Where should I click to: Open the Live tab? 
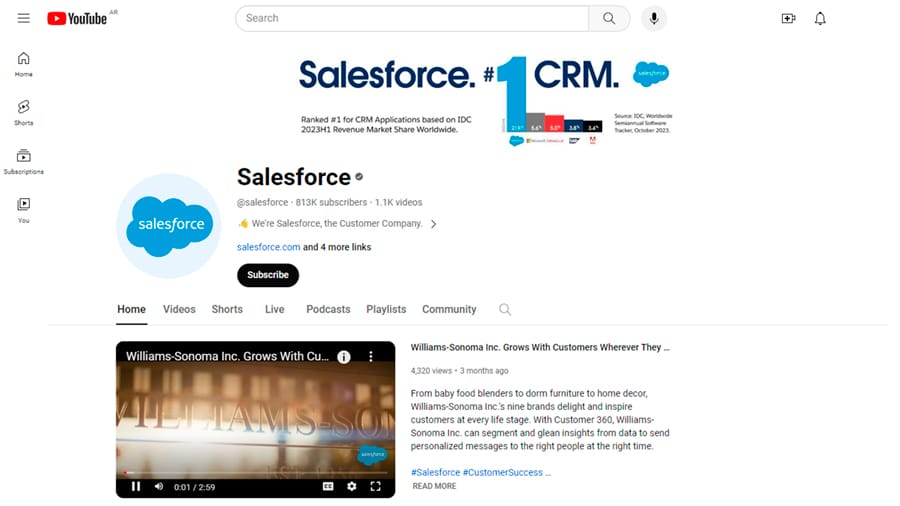point(274,309)
